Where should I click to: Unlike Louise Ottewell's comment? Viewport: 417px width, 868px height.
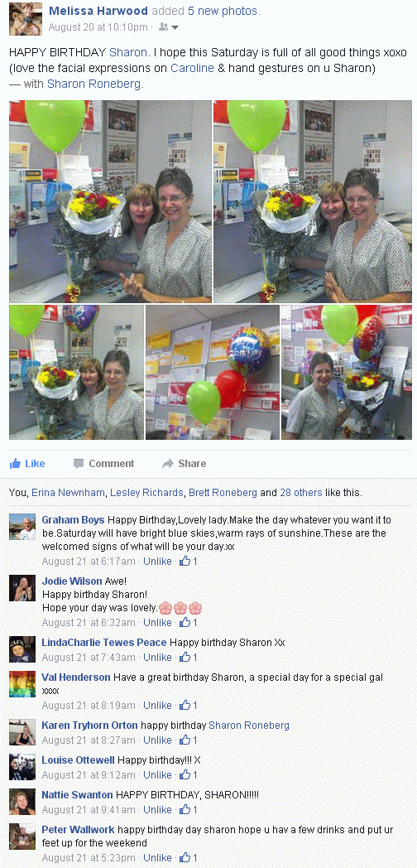click(x=158, y=774)
